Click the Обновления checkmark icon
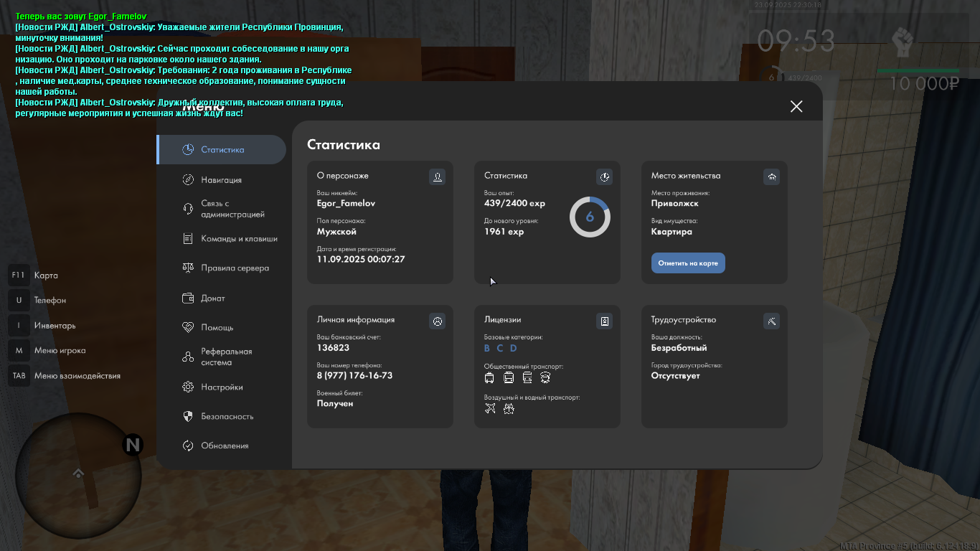The height and width of the screenshot is (551, 980). point(188,446)
